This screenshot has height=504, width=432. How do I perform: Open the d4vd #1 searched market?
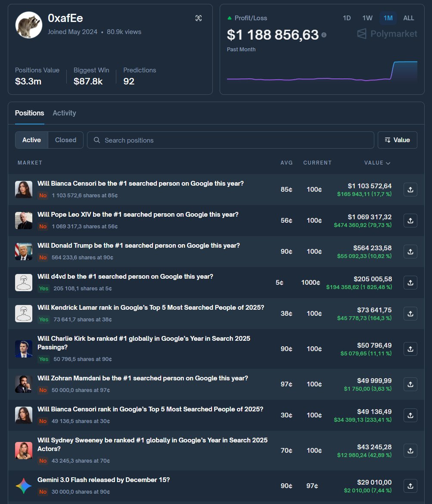point(125,277)
